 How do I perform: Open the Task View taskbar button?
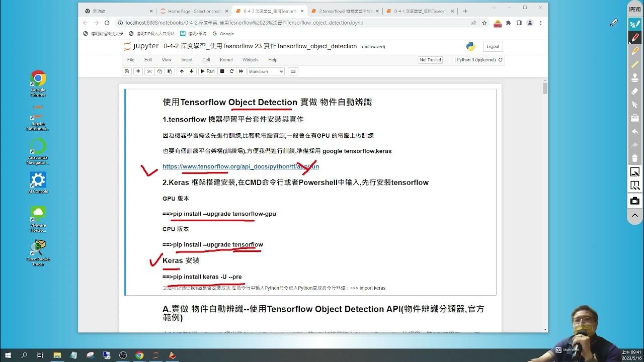pos(40,355)
